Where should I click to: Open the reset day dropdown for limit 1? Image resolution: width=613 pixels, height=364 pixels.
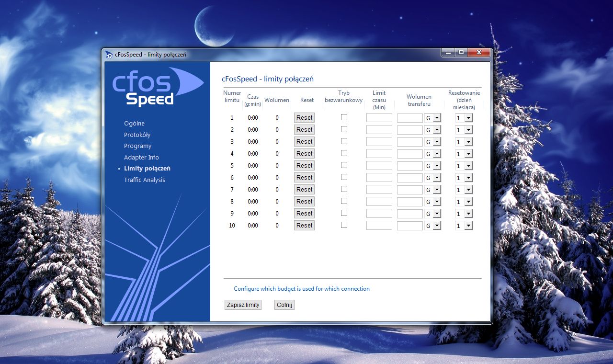(464, 118)
